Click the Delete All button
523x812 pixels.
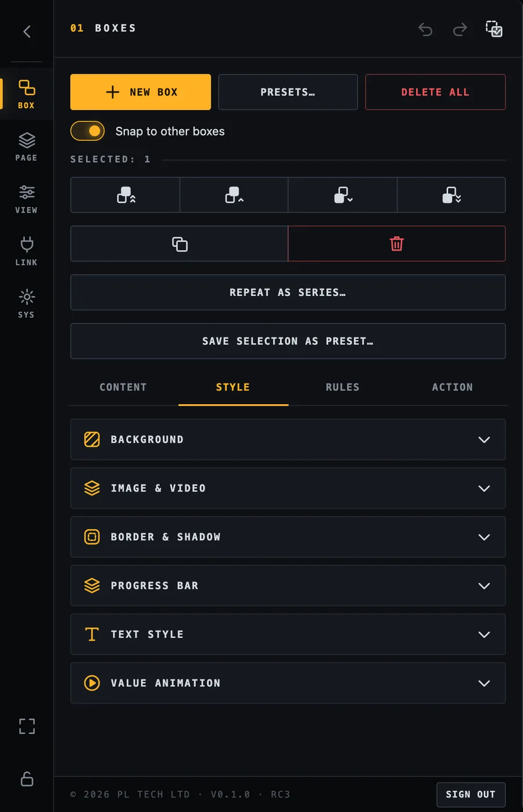click(435, 92)
